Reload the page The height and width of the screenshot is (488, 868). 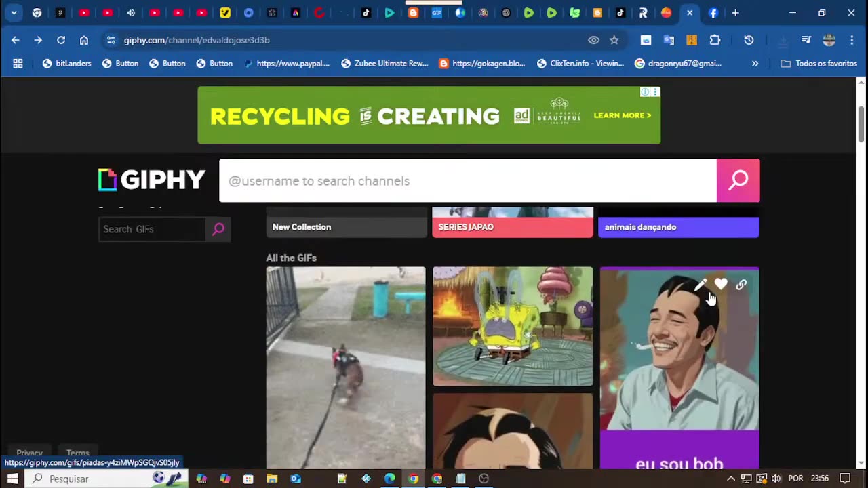tap(61, 40)
